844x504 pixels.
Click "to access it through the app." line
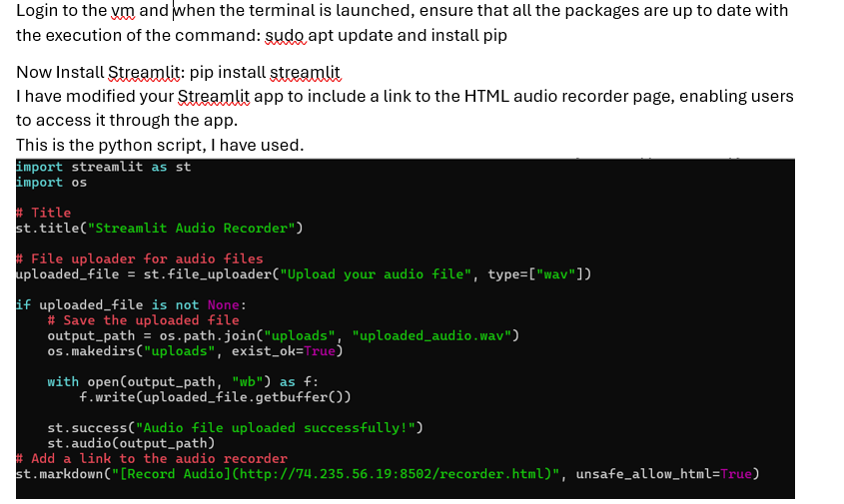[x=127, y=120]
